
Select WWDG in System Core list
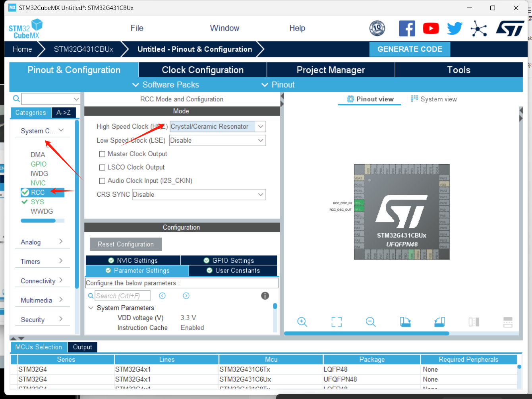click(42, 211)
